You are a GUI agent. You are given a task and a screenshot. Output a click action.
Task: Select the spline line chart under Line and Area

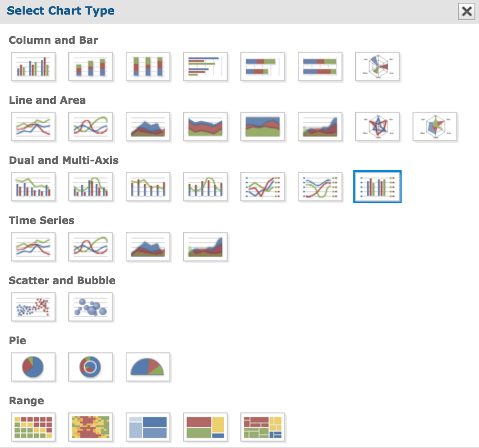click(x=91, y=127)
